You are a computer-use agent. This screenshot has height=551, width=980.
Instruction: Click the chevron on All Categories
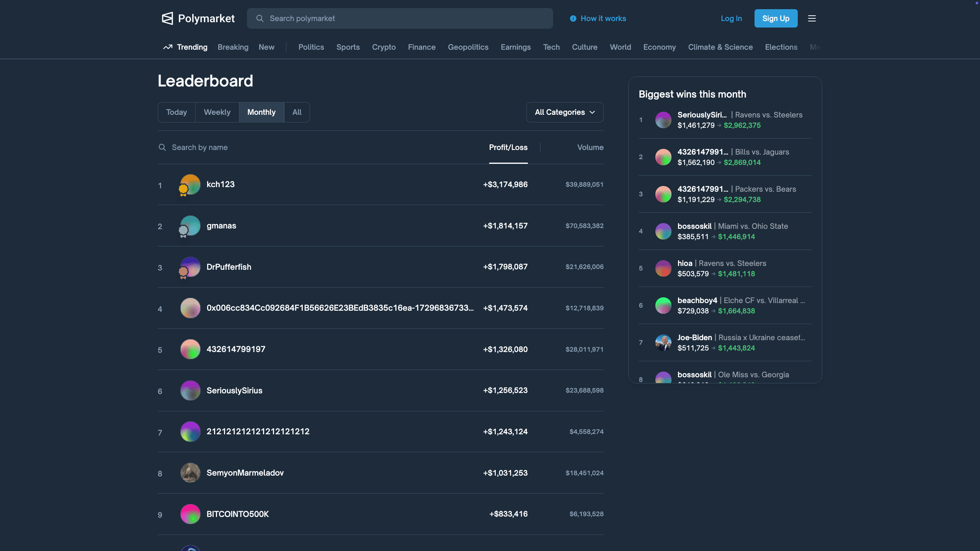pyautogui.click(x=592, y=112)
